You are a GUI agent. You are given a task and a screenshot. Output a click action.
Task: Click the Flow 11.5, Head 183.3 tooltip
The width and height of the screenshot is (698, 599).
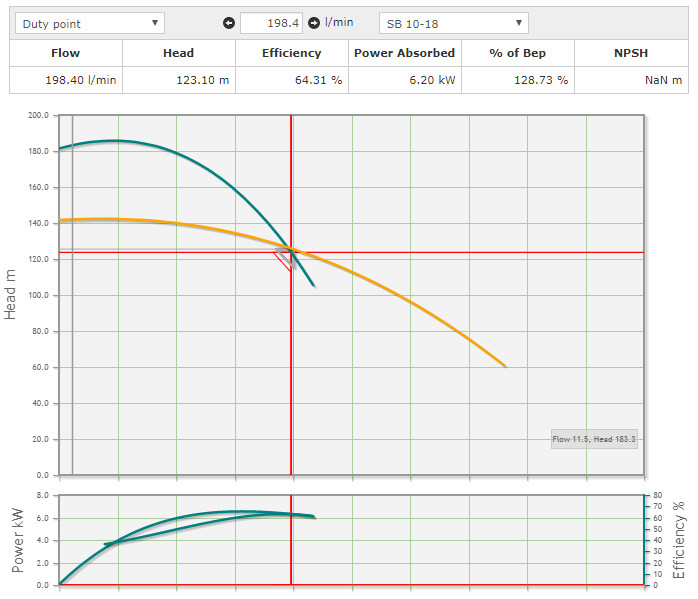[594, 438]
